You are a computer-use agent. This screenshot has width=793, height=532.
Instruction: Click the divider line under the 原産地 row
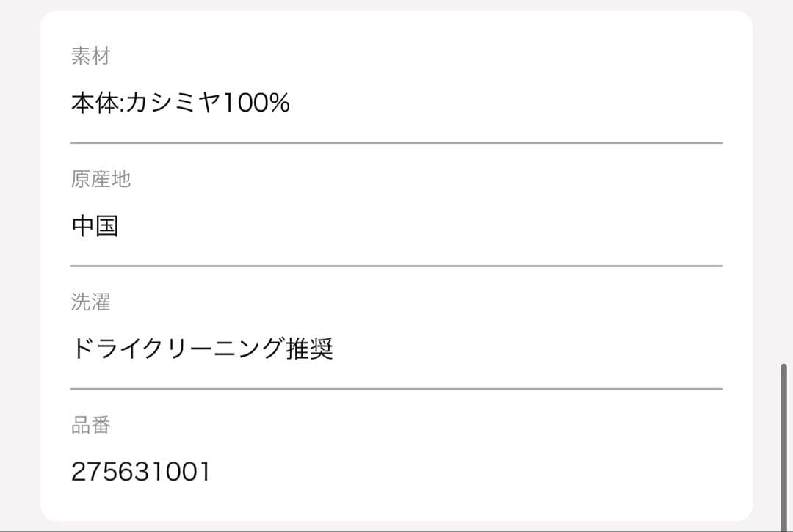(396, 266)
